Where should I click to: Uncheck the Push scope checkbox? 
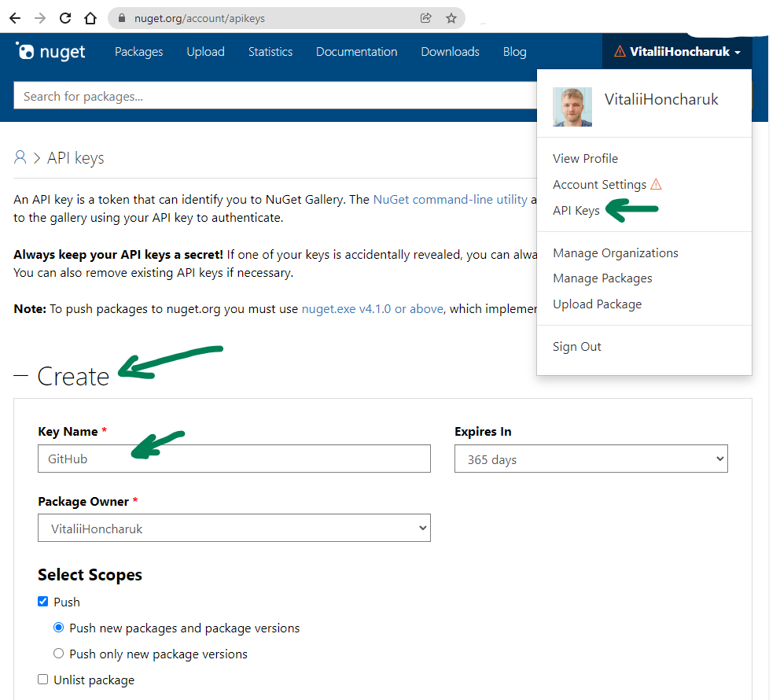pos(42,601)
